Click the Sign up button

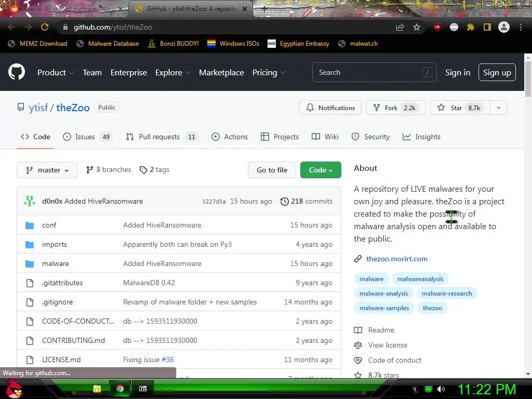coord(497,72)
